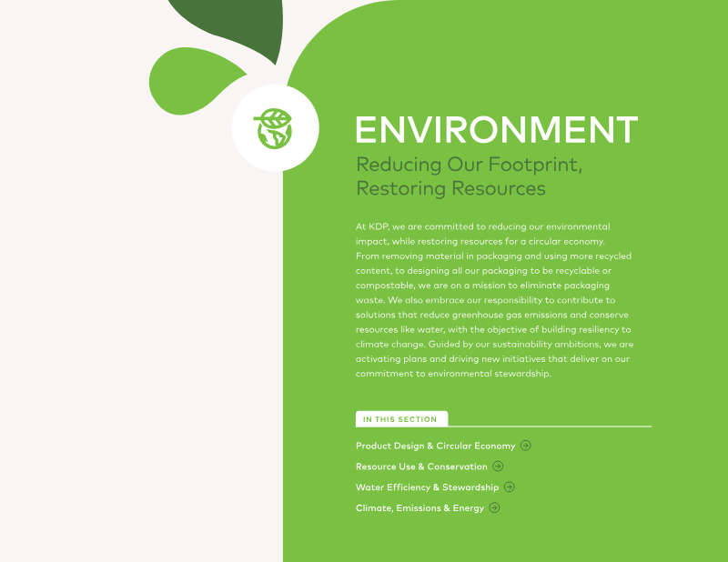
Task: Click the ENVIRONMENT main heading
Action: pyautogui.click(x=496, y=130)
